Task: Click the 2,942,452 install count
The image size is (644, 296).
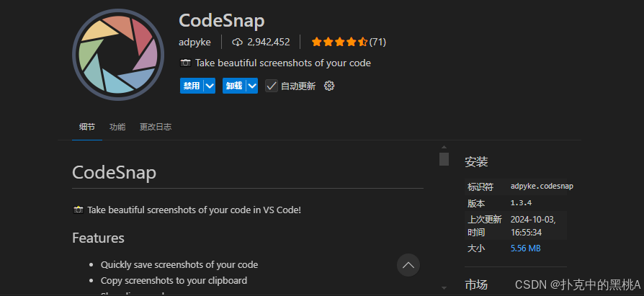Action: coord(269,42)
